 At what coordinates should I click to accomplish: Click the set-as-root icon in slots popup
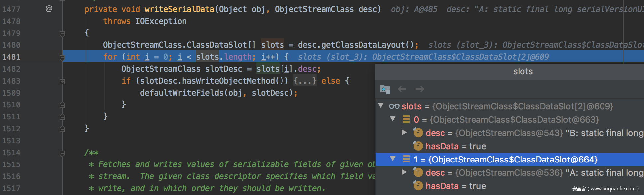(385, 89)
